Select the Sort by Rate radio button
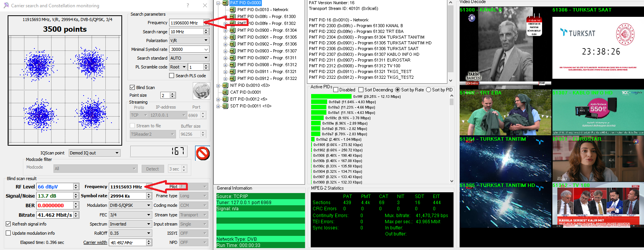Screen dimensions: 644x250 tap(397, 90)
